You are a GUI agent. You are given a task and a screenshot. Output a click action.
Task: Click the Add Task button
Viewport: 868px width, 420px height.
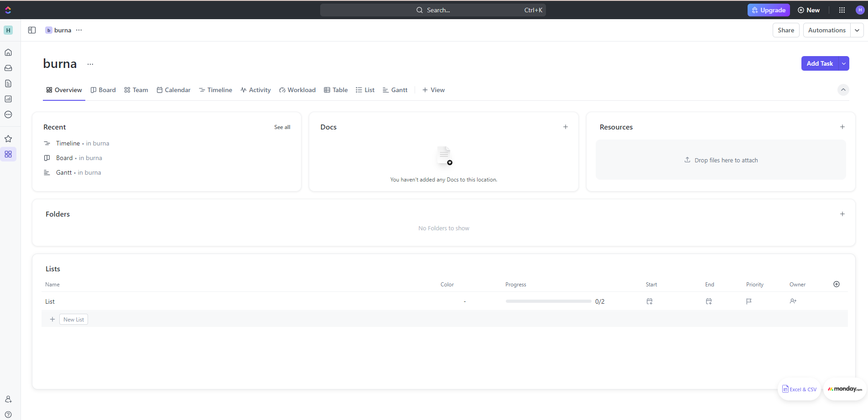[x=820, y=63]
